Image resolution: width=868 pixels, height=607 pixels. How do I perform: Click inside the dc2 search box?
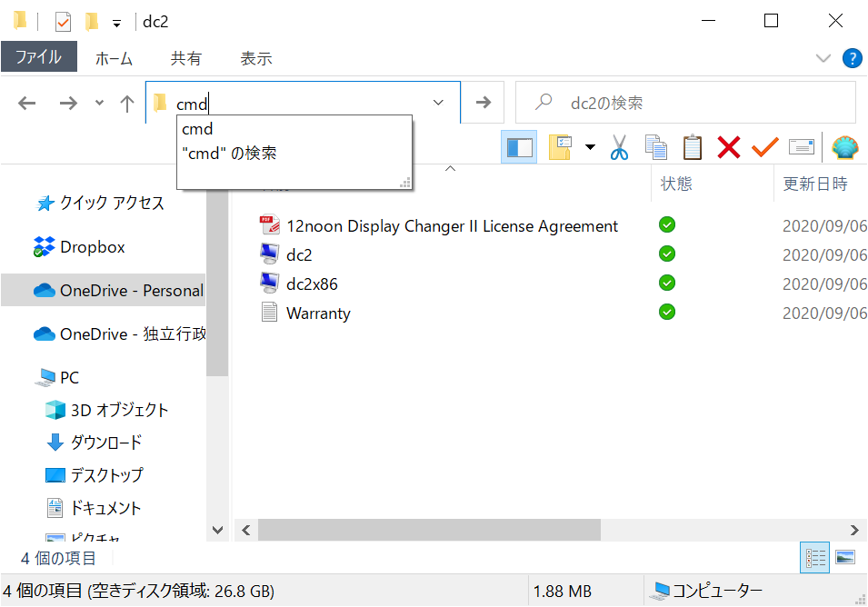pyautogui.click(x=685, y=103)
